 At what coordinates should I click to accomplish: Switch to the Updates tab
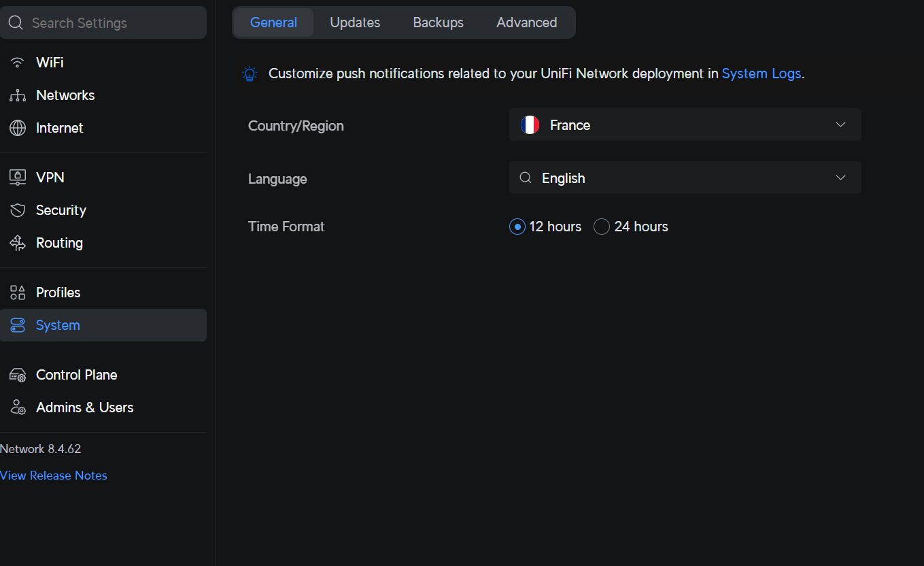[355, 22]
